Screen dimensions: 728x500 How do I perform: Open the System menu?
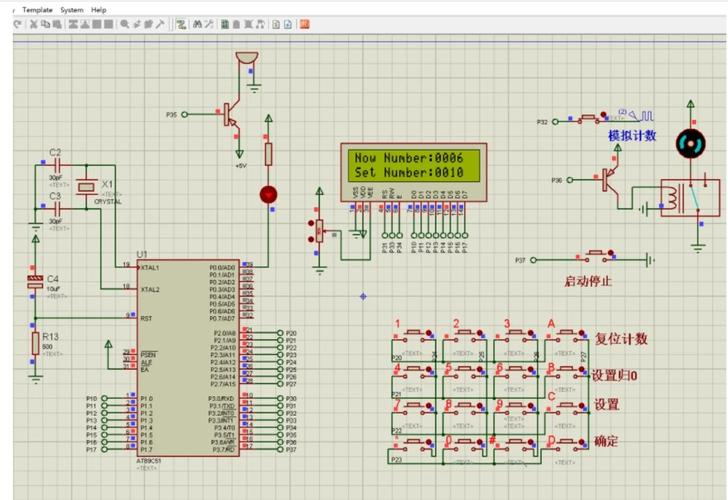(x=72, y=9)
